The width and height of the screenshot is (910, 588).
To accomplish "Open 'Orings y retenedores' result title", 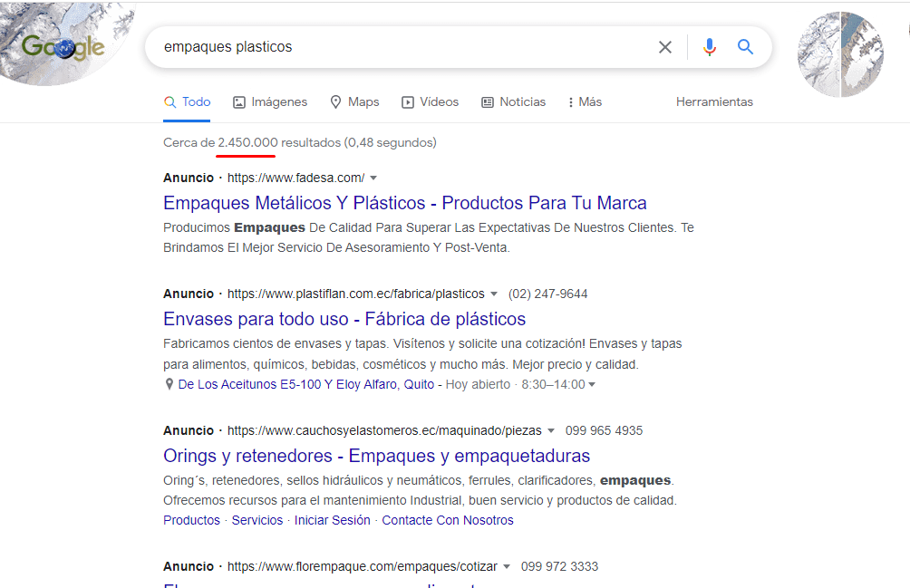I will click(377, 456).
